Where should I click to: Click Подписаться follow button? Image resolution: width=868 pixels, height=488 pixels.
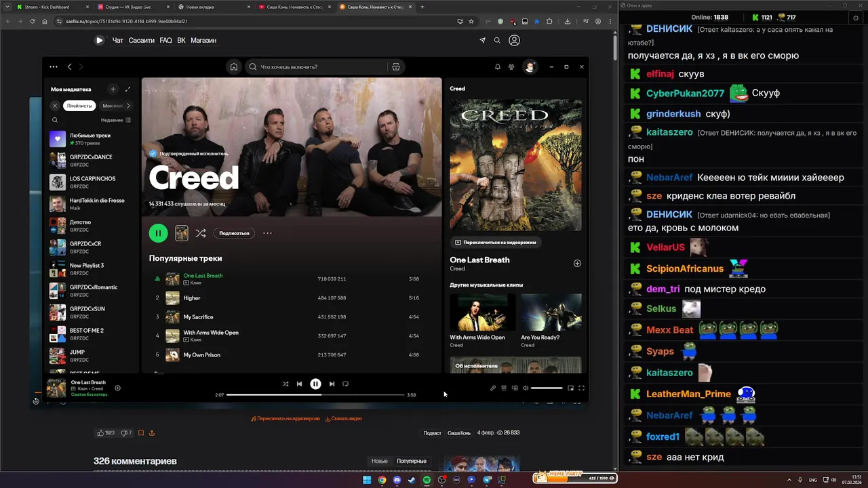pyautogui.click(x=234, y=233)
